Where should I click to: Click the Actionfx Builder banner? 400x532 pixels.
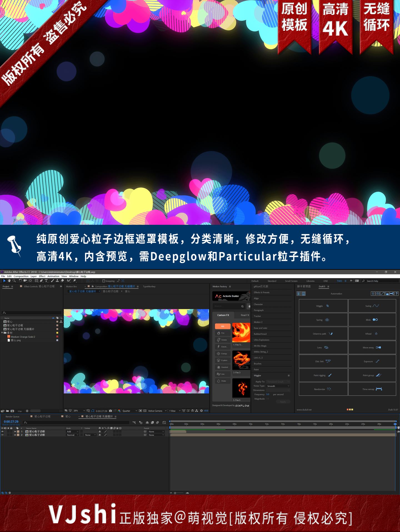(231, 296)
